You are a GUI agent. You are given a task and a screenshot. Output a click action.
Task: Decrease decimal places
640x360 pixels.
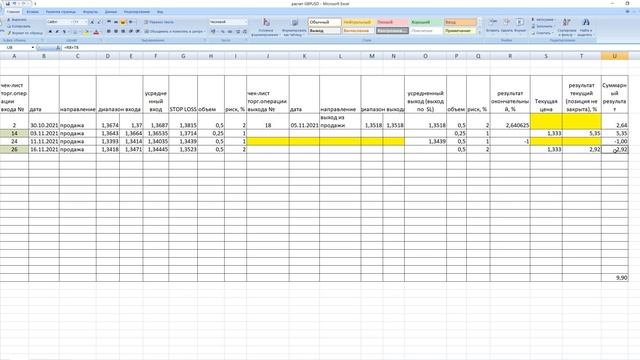244,31
